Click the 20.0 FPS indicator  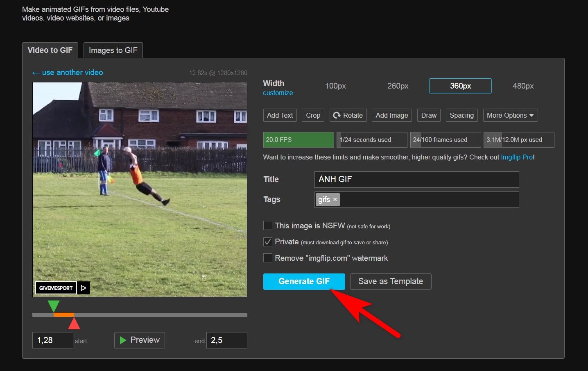tap(299, 140)
